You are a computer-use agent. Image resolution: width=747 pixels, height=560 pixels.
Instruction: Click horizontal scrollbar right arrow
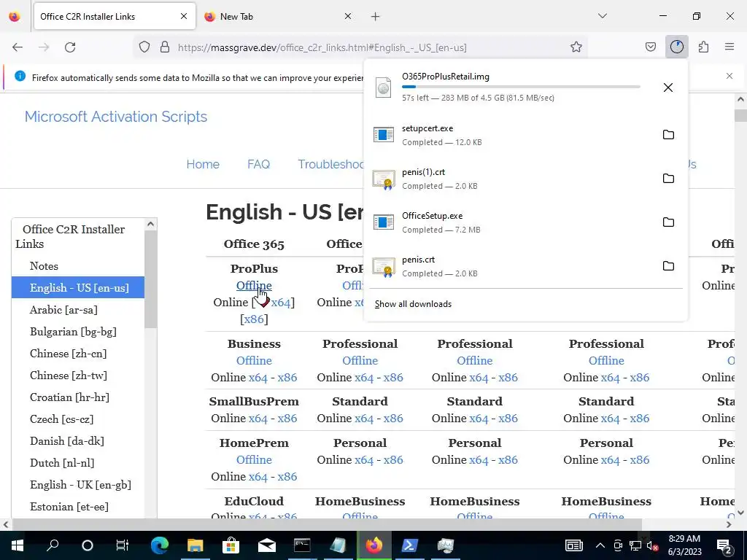(729, 524)
